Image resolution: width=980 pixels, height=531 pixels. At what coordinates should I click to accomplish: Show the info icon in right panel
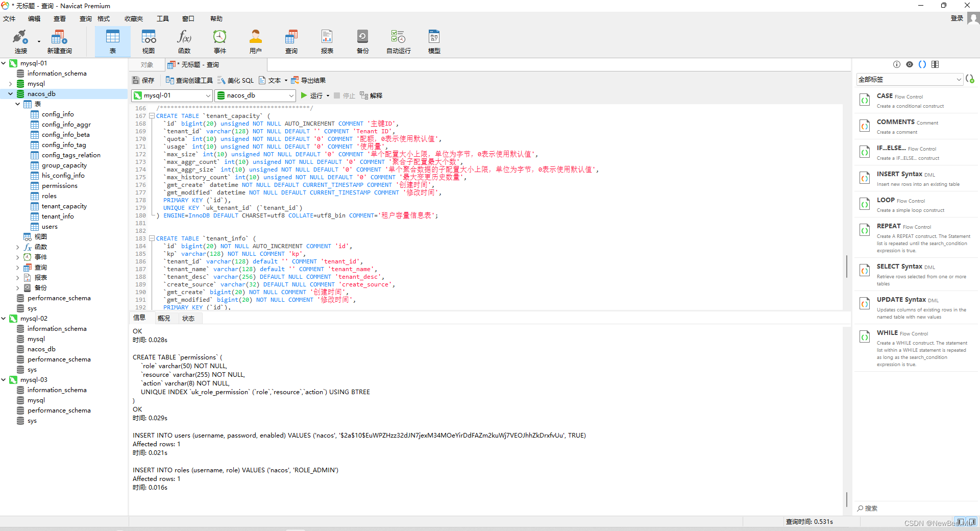[897, 64]
